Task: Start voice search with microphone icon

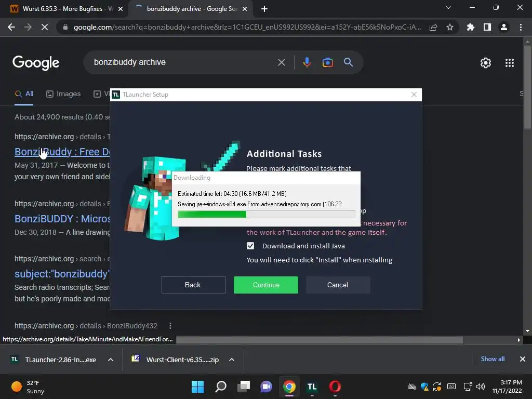Action: tap(307, 62)
